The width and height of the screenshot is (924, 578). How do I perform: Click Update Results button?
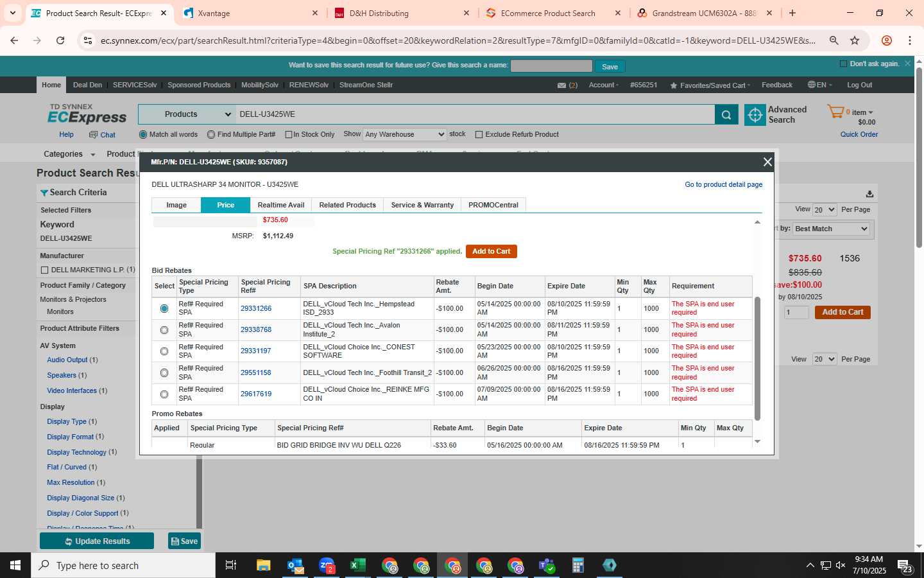coord(97,541)
